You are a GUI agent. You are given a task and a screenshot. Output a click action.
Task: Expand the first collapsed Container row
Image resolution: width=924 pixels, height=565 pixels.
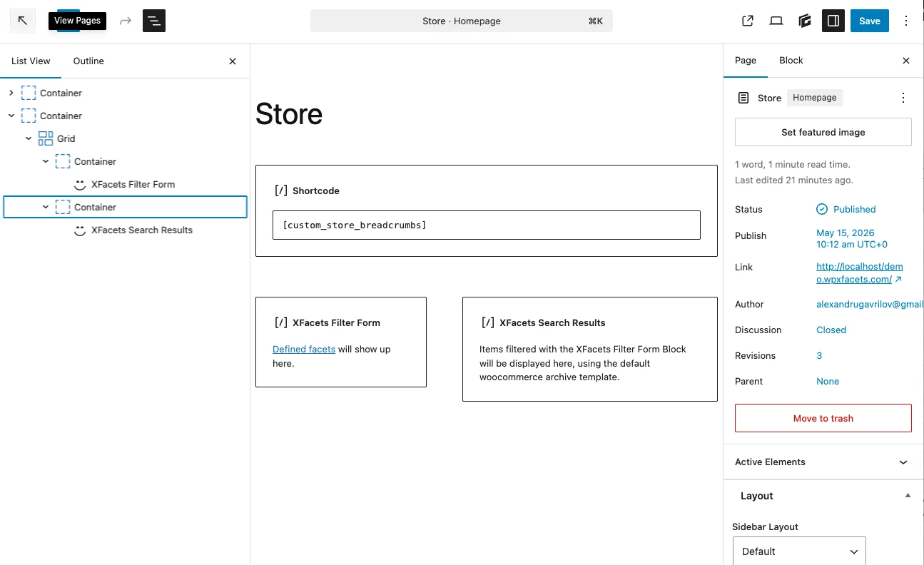coord(11,93)
